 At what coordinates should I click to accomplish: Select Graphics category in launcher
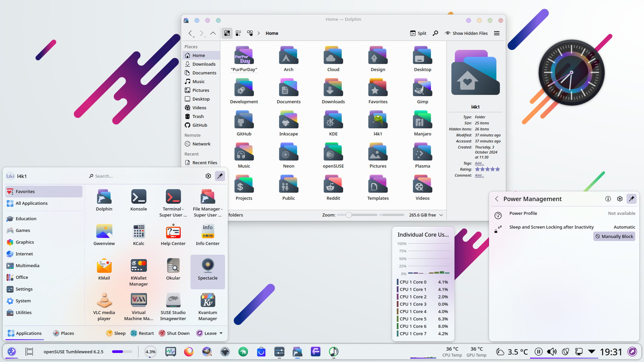[44, 242]
